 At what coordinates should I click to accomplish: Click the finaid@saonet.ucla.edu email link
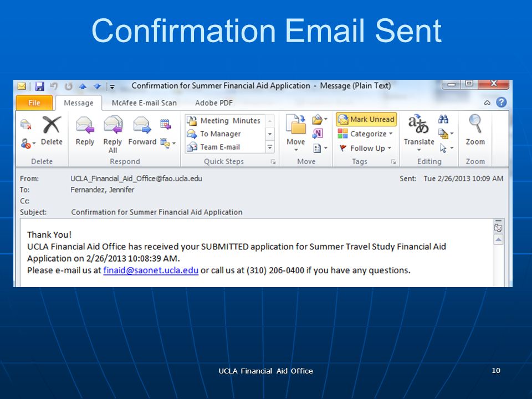pyautogui.click(x=151, y=270)
